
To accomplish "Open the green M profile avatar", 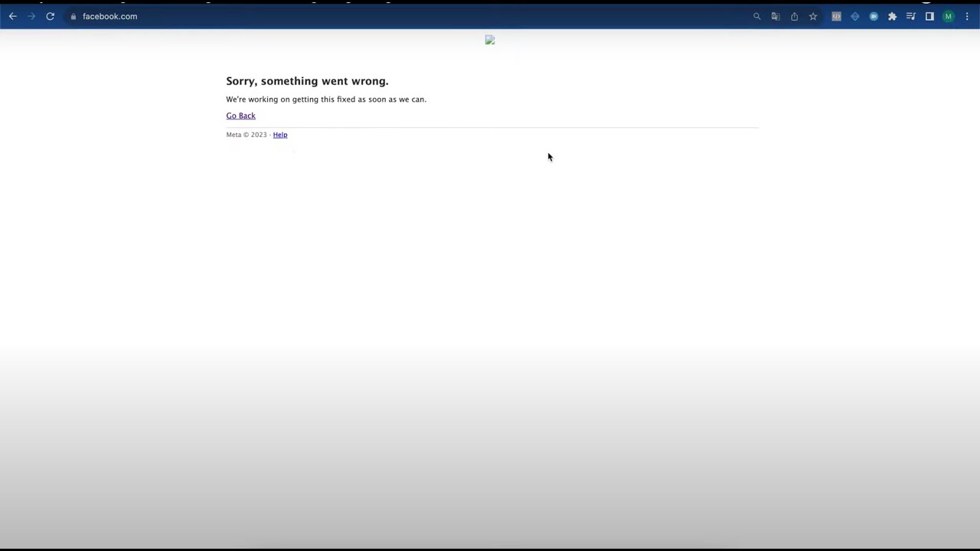I will click(949, 16).
